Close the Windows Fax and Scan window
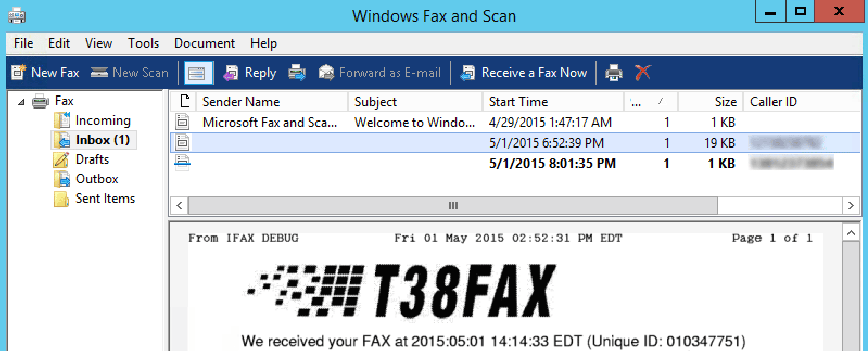Screen dimensions: 868x351 (x=839, y=11)
